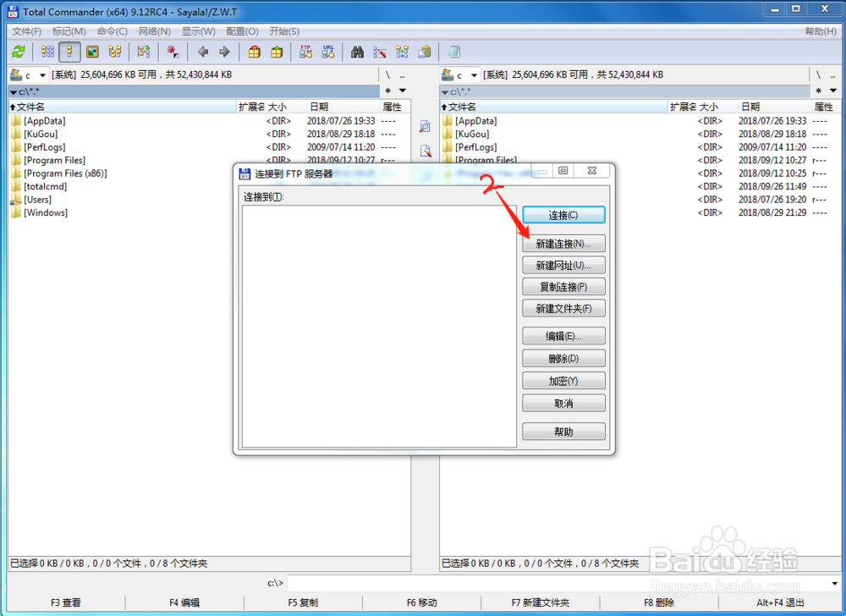This screenshot has width=846, height=616.
Task: Open the 显示(W) menu
Action: click(x=198, y=31)
